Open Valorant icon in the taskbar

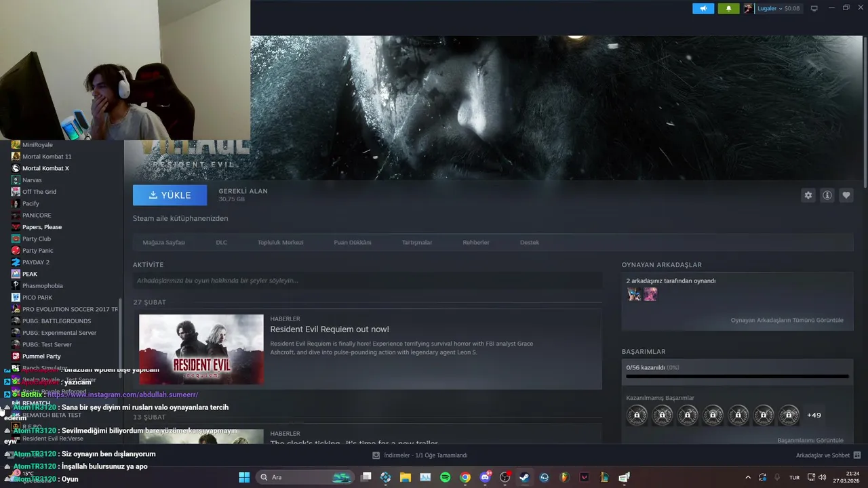[x=585, y=477]
